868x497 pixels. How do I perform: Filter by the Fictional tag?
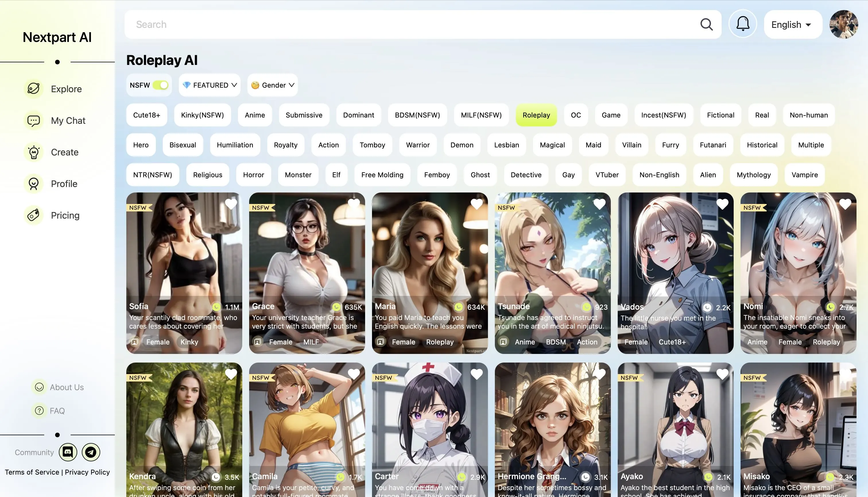coord(720,115)
